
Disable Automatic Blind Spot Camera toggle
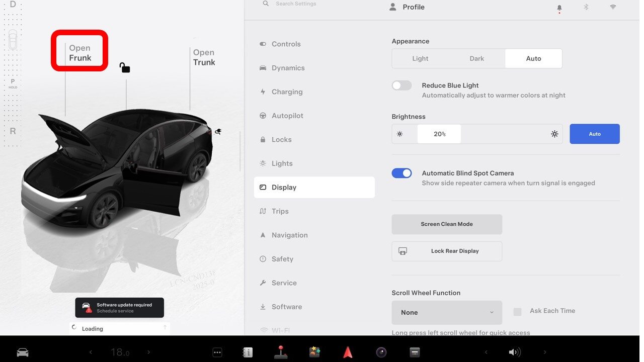point(401,173)
